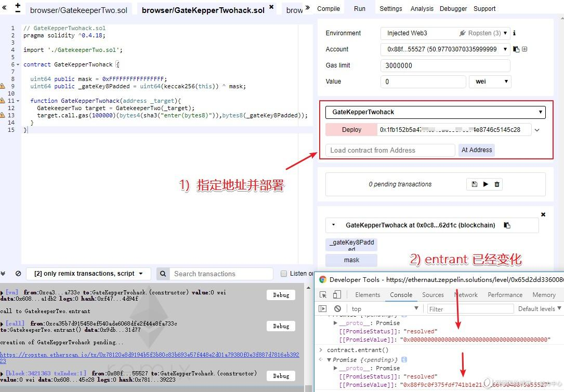
Task: Open the Settings tab
Action: point(390,9)
